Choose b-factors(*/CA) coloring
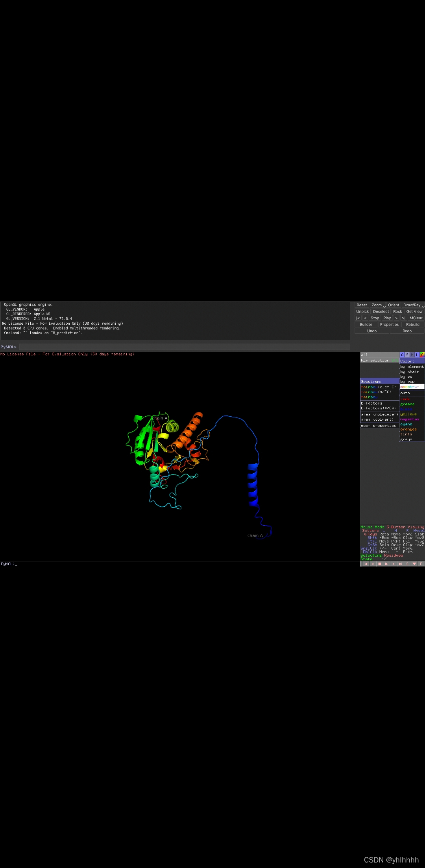Viewport: 425px width, 868px height. [x=380, y=408]
